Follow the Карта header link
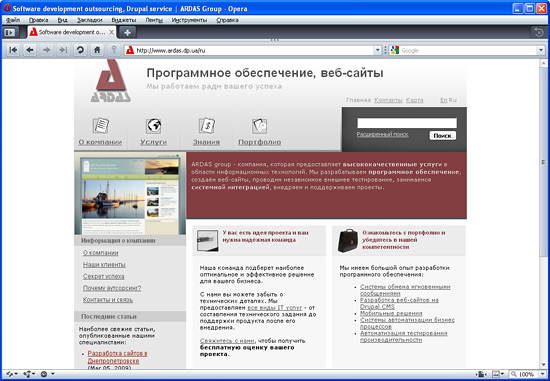Screen dimensions: 550x381 pyautogui.click(x=415, y=100)
